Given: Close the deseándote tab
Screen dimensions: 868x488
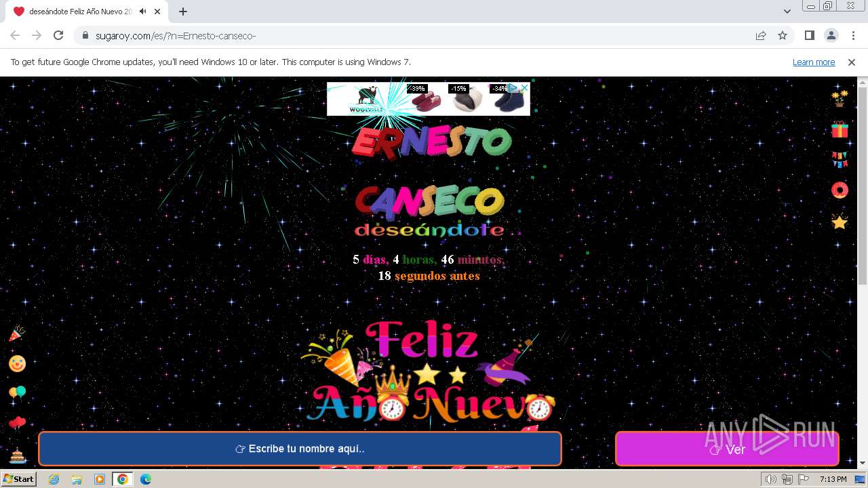Looking at the screenshot, I should [157, 12].
